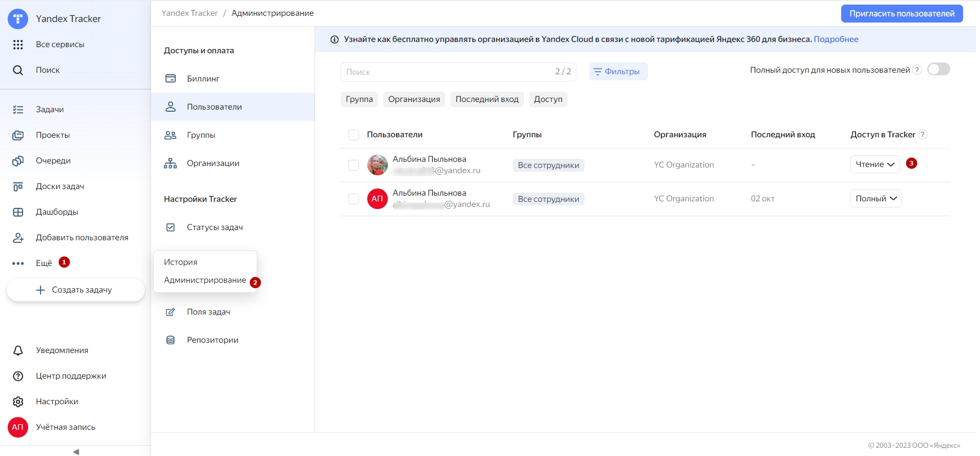Image resolution: width=980 pixels, height=456 pixels.
Task: Click into the Поиск users search field
Action: (458, 72)
